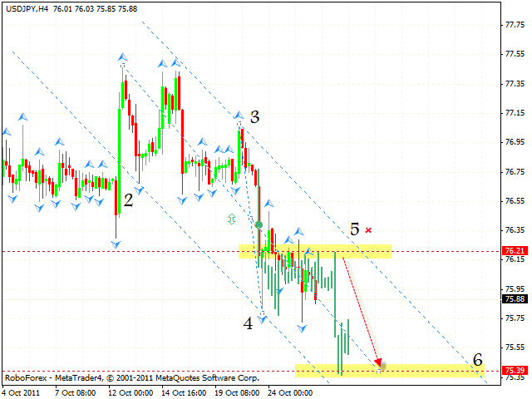The width and height of the screenshot is (532, 399).
Task: Click the 77.35 price axis label
Action: (x=515, y=83)
